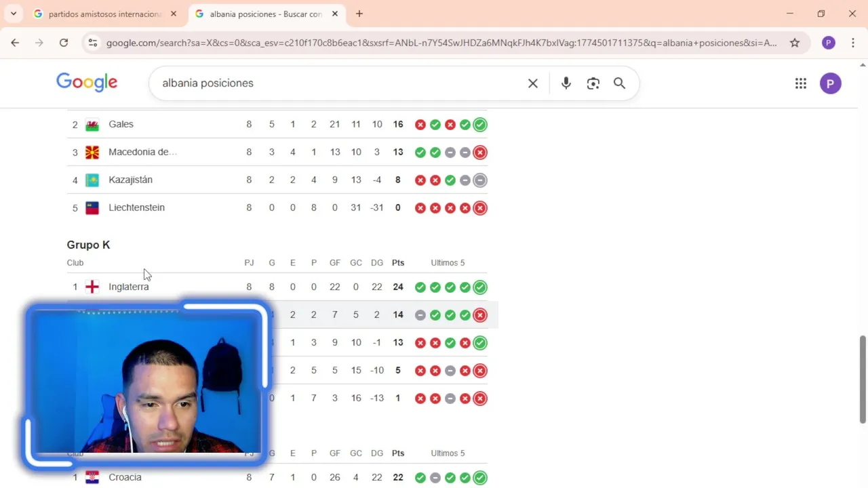Go to Google home via logo

(87, 83)
